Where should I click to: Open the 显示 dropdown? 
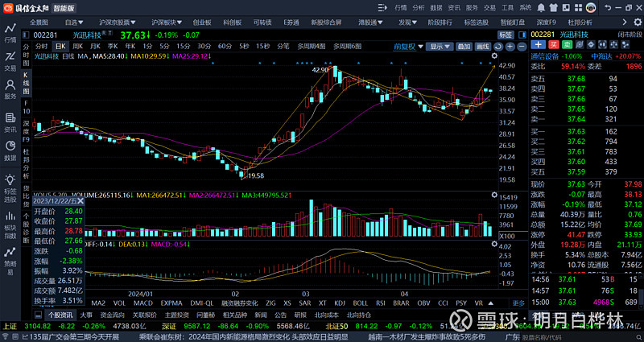(440, 47)
